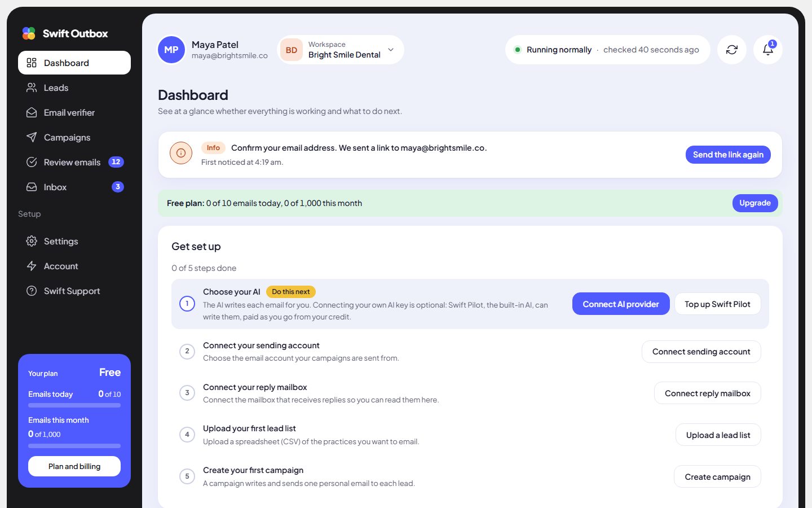The height and width of the screenshot is (508, 812).
Task: Click the Upgrade button
Action: 755,203
